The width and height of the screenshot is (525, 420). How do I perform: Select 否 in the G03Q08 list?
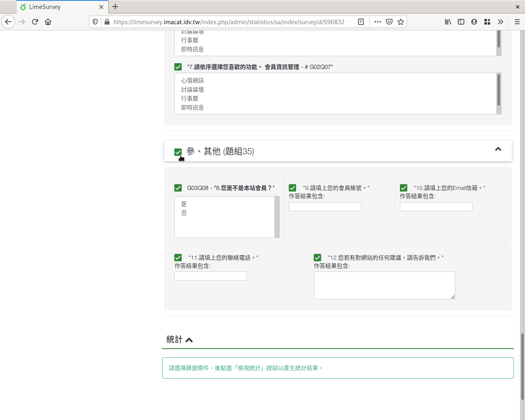pos(225,213)
